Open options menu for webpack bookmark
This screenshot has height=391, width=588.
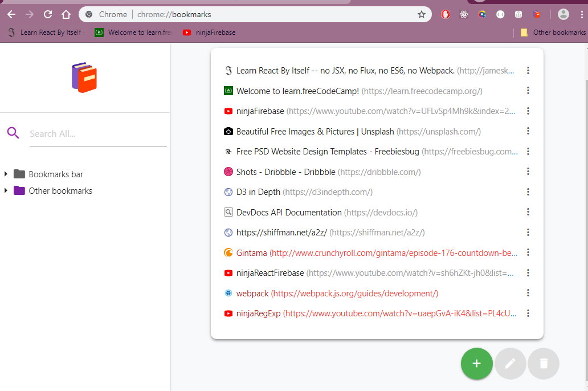pos(528,293)
